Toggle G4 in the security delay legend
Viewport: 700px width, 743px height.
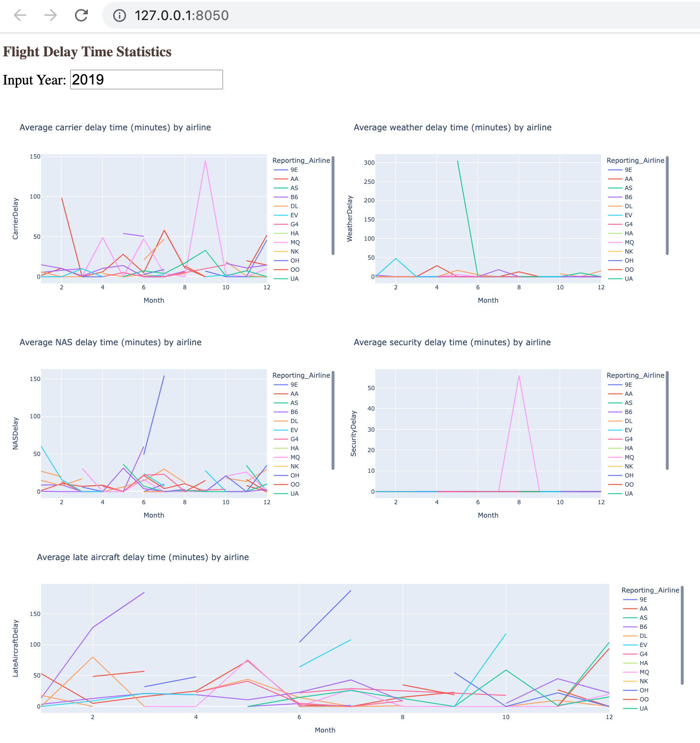pos(628,439)
